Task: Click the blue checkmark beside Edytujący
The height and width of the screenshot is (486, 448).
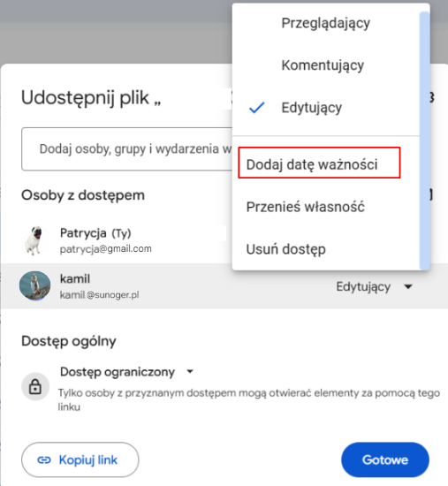Action: pyautogui.click(x=257, y=108)
